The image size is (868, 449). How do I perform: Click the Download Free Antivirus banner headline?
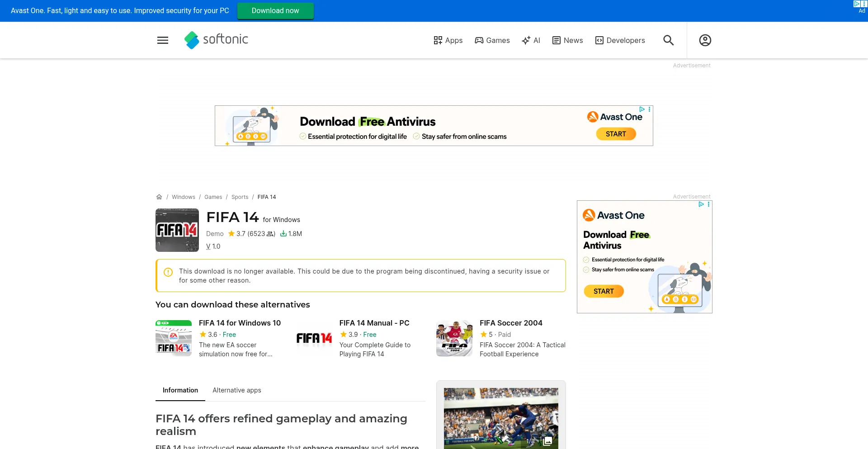[x=368, y=122]
